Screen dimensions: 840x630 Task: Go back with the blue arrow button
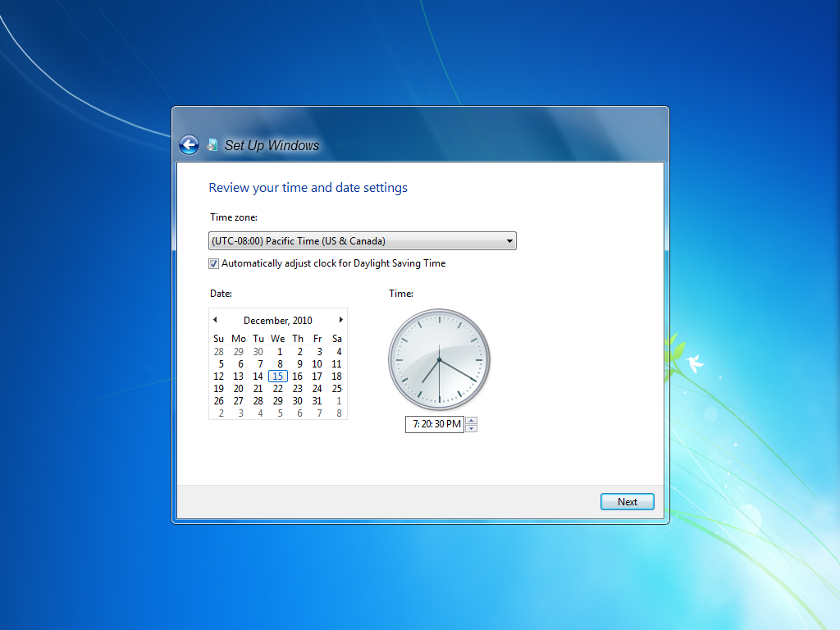pos(189,144)
